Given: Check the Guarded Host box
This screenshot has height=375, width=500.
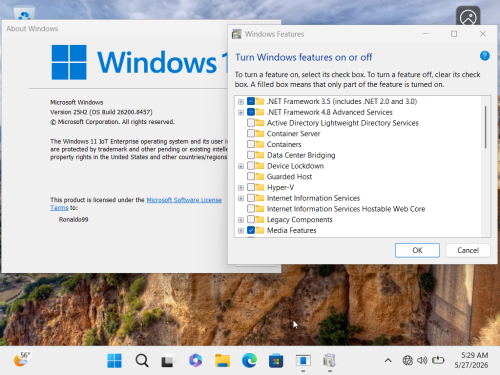Looking at the screenshot, I should [x=251, y=177].
